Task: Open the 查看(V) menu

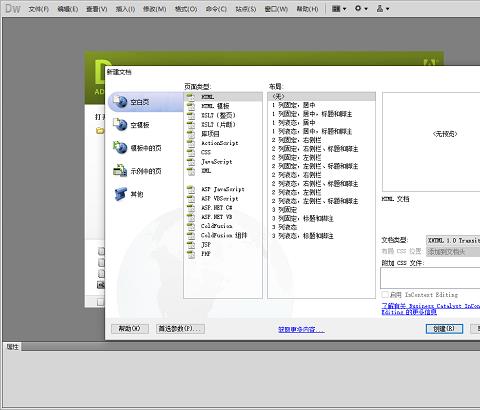Action: point(97,9)
